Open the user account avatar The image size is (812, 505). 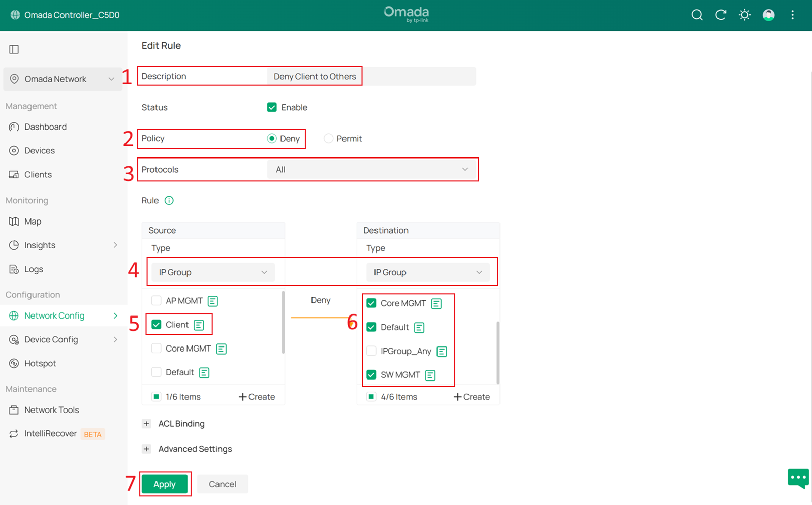768,15
